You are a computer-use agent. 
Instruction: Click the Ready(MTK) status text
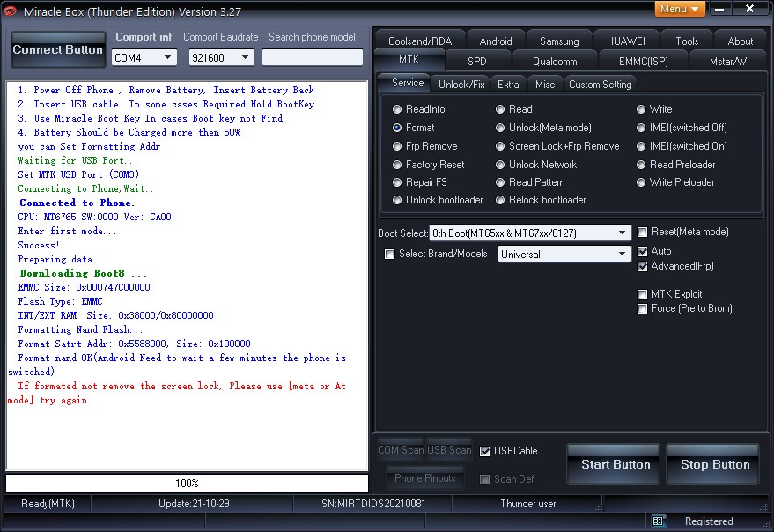point(48,504)
